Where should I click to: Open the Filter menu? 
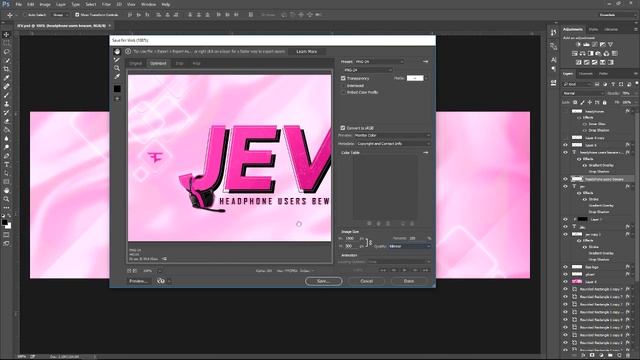pos(106,4)
